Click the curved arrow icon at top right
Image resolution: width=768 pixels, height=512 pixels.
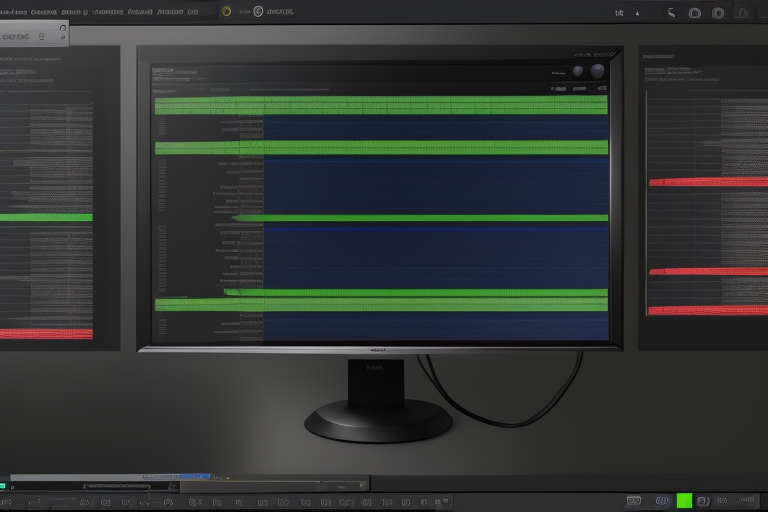[670, 13]
